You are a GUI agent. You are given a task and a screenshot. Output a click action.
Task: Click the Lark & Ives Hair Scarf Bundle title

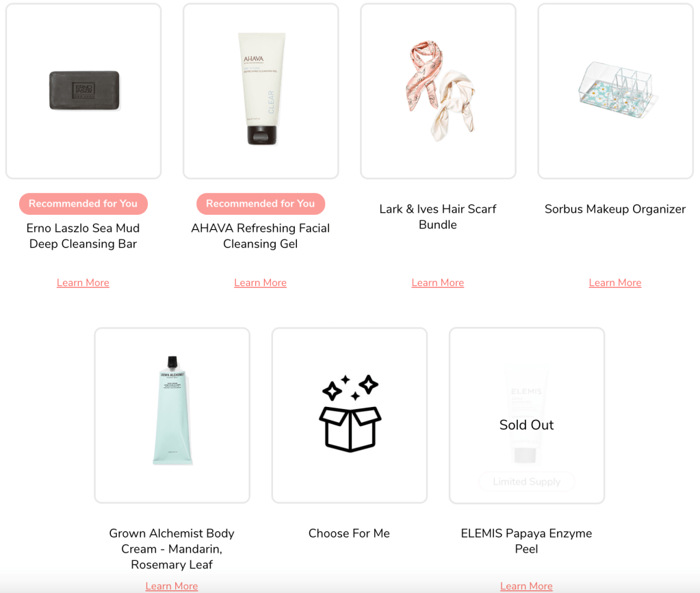(x=438, y=217)
